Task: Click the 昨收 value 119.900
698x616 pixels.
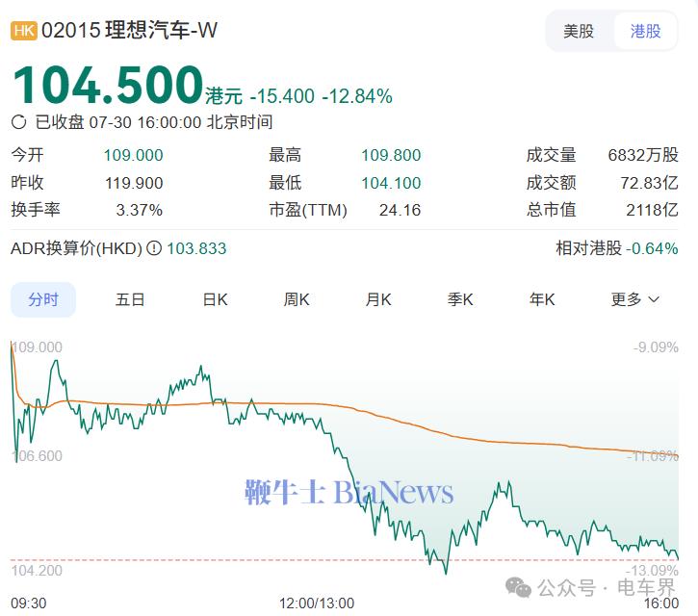Action: pos(134,183)
